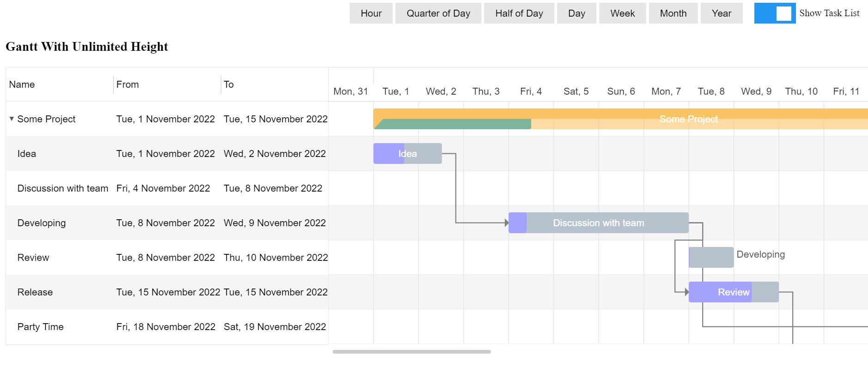This screenshot has width=868, height=367.
Task: Change the view to Week scale
Action: click(621, 13)
